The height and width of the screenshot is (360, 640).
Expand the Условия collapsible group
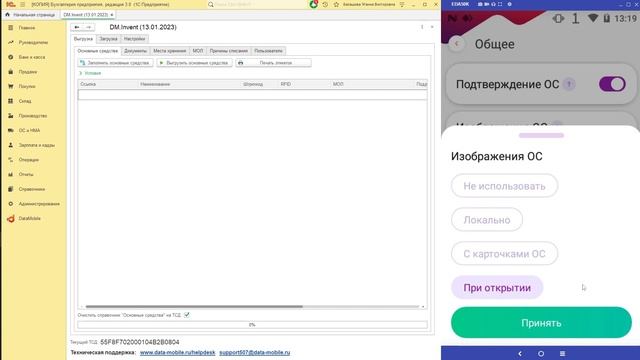[x=90, y=73]
